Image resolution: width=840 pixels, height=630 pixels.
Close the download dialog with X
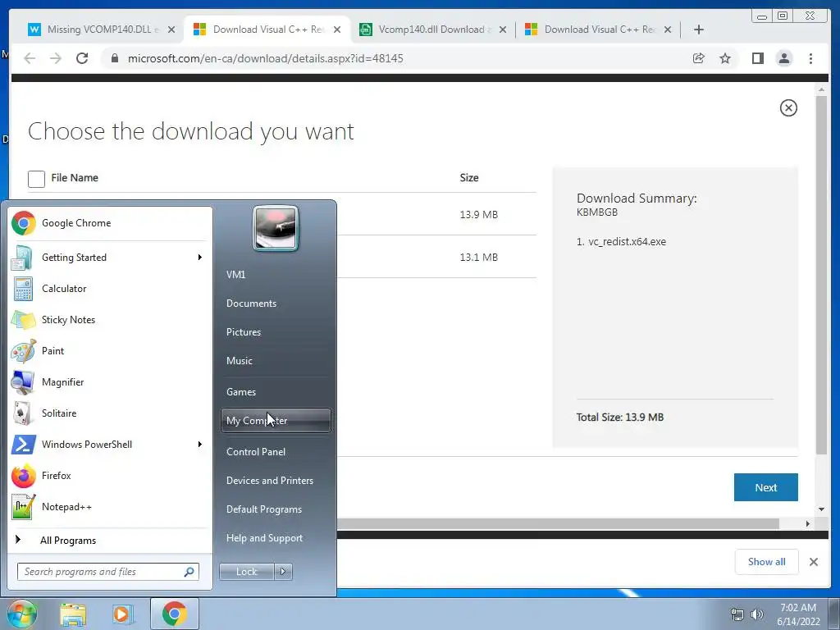click(788, 108)
